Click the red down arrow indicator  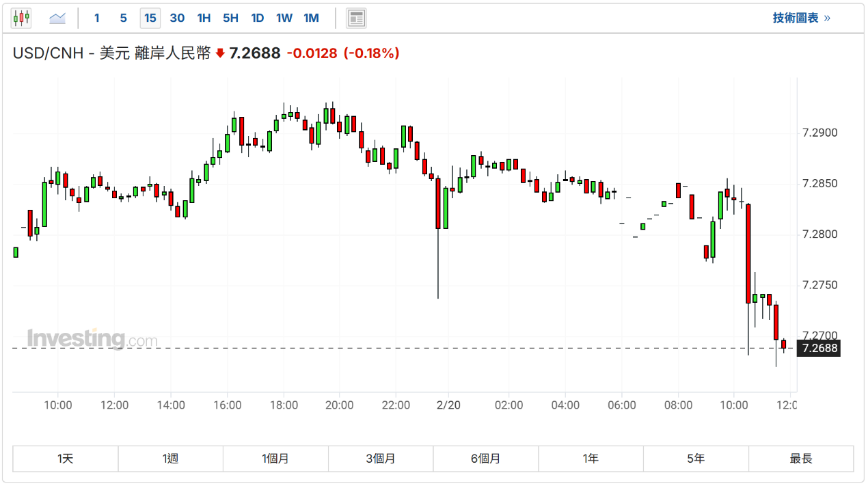[x=220, y=53]
